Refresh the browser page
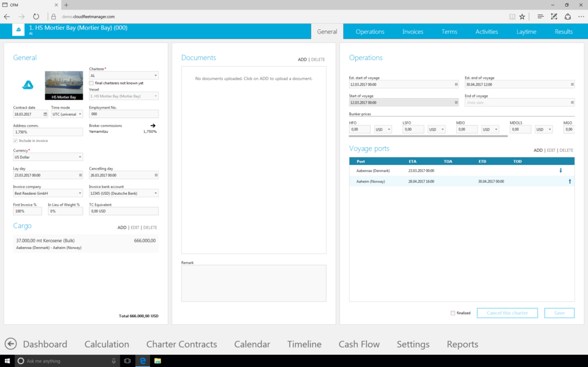588x367 pixels. [36, 17]
